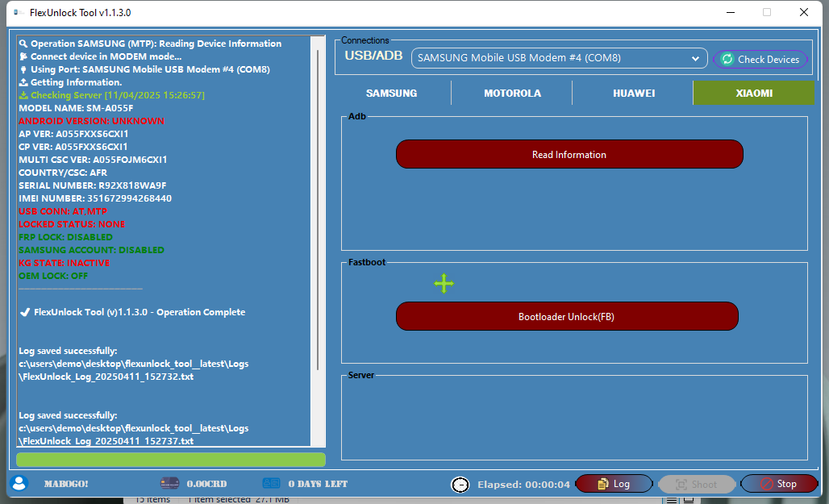Click the magnifier icon at the first log line
This screenshot has width=829, height=504.
(23, 44)
